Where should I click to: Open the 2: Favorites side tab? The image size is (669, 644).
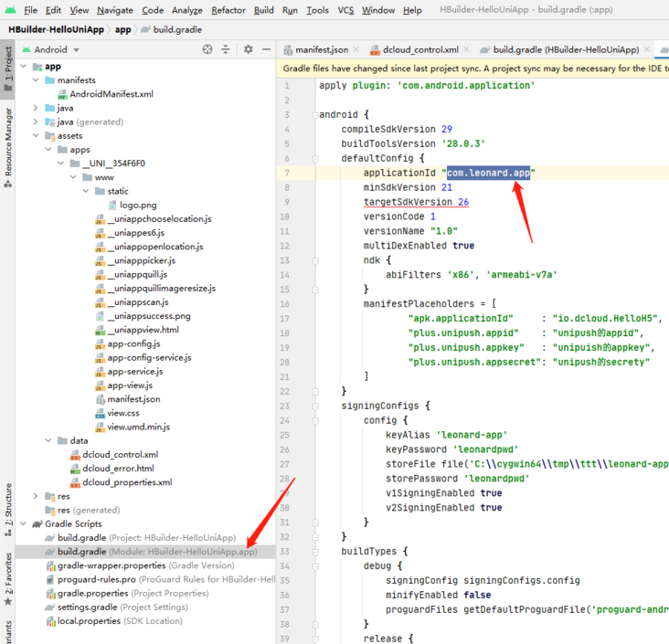tap(7, 579)
